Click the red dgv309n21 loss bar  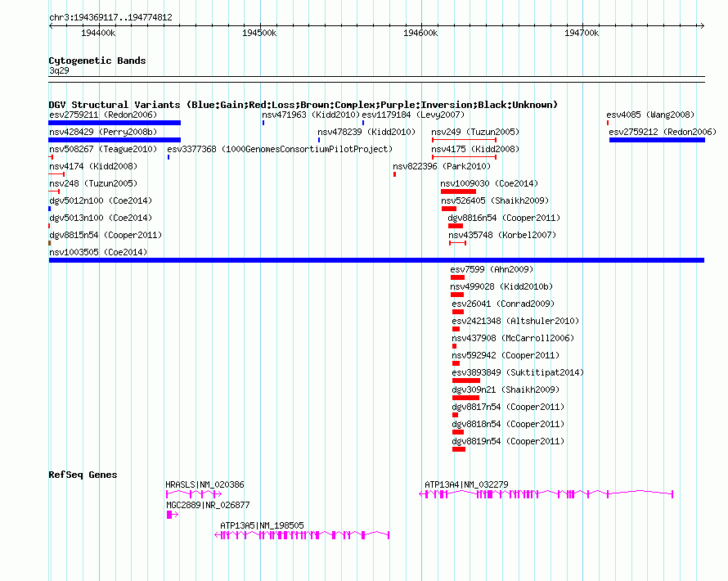465,398
